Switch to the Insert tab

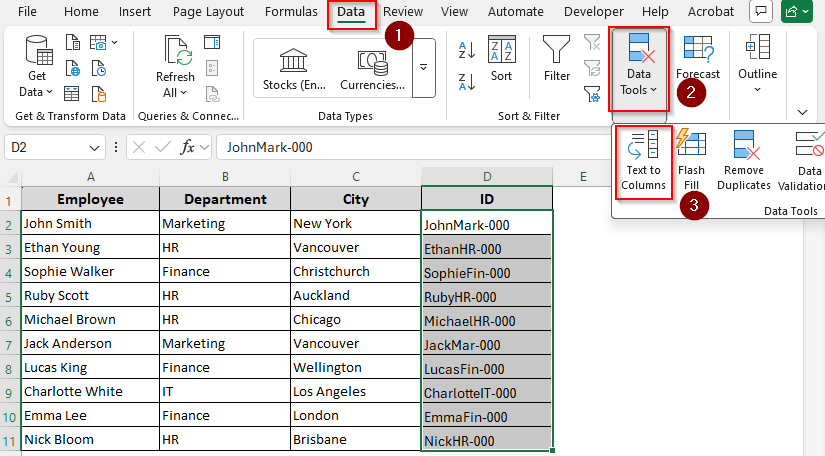click(x=135, y=12)
